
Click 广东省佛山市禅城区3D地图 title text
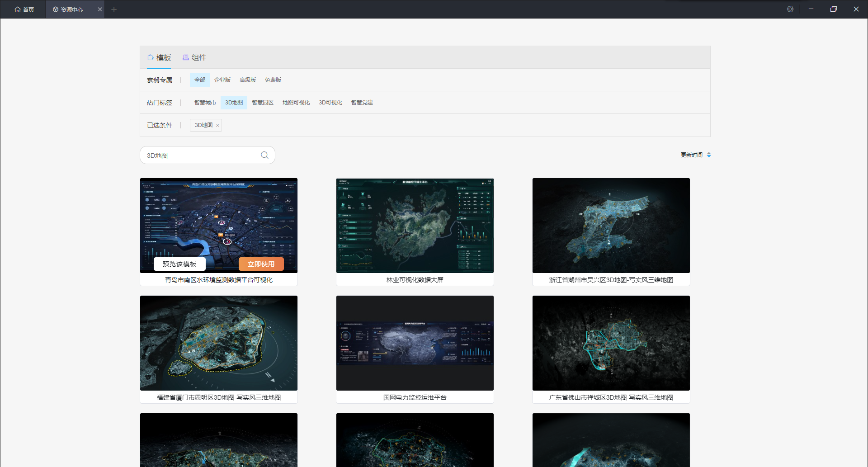[x=611, y=397]
